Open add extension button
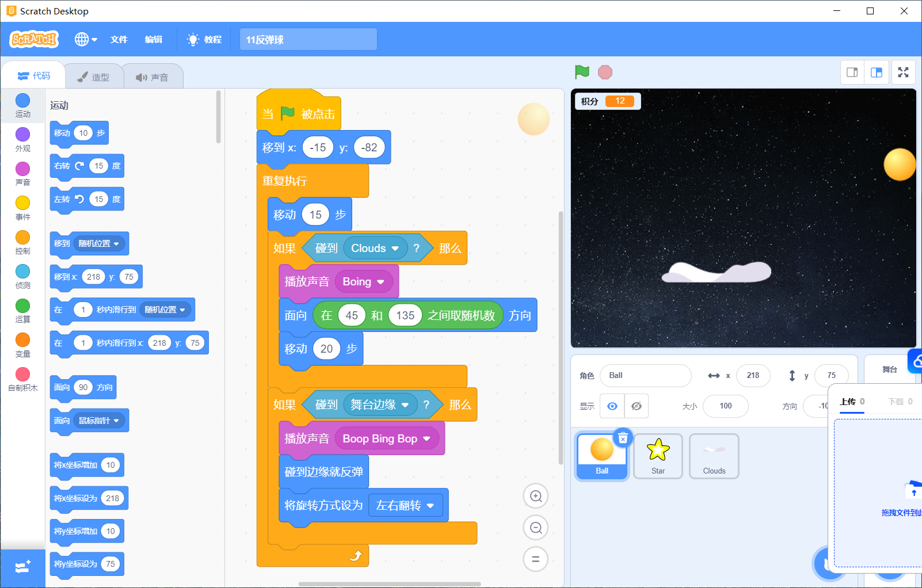The width and height of the screenshot is (922, 588). click(23, 567)
